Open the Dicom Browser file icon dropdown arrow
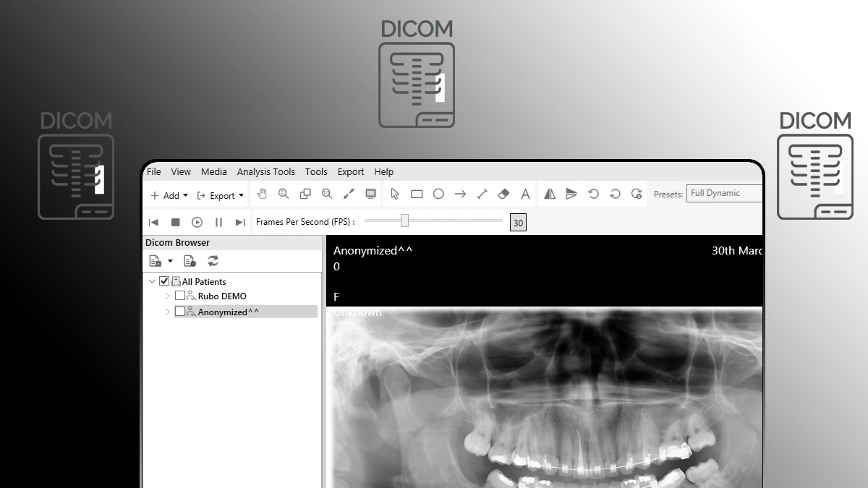The height and width of the screenshot is (488, 868). (x=170, y=261)
